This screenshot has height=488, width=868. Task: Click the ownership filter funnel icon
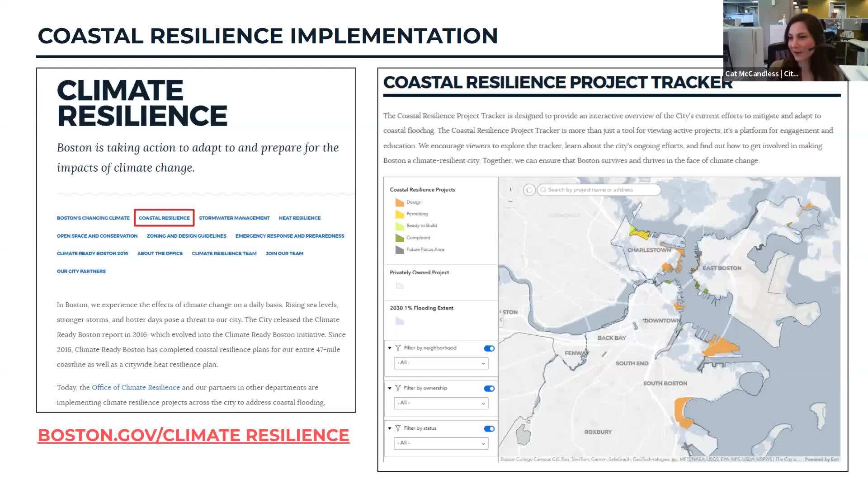pos(398,388)
